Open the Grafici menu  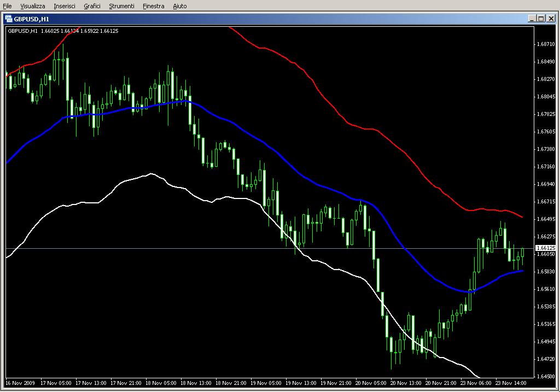click(92, 6)
